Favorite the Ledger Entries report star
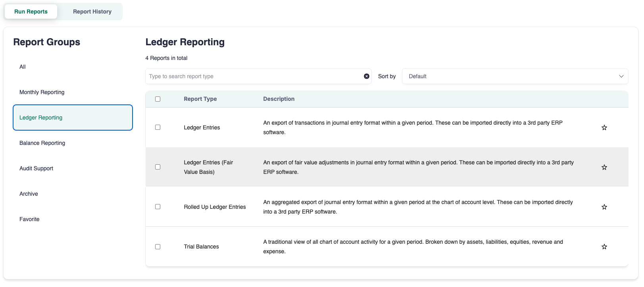Image resolution: width=644 pixels, height=287 pixels. coord(604,127)
